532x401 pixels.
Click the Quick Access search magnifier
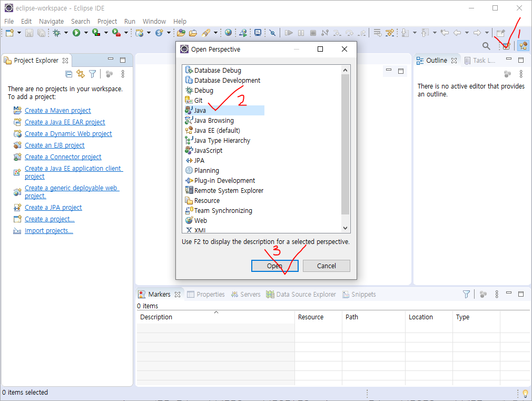(x=486, y=46)
